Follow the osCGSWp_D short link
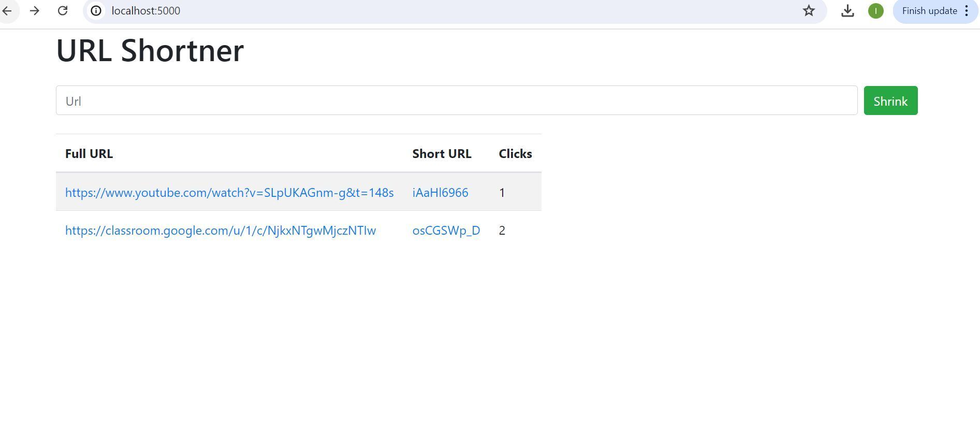Viewport: 980px width, 430px height. 446,231
